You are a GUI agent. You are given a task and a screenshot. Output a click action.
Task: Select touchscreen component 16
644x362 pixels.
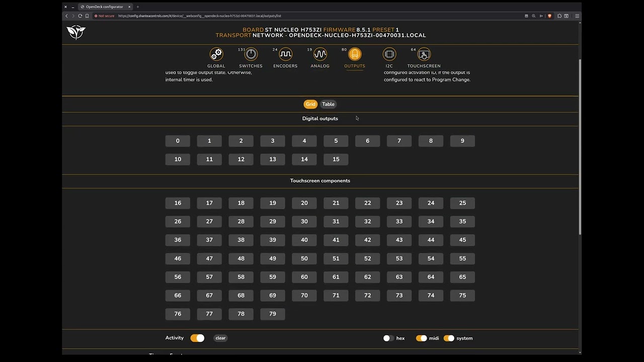178,203
